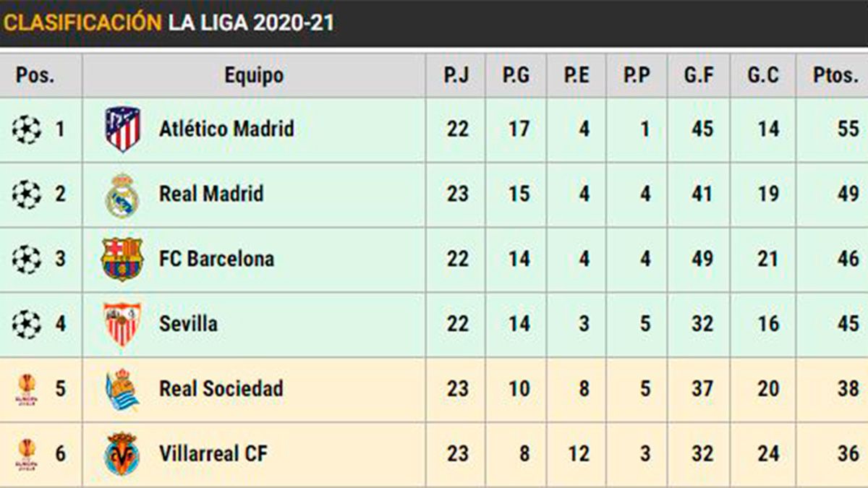Select the Equipo column header
Image resolution: width=868 pixels, height=488 pixels.
(254, 75)
